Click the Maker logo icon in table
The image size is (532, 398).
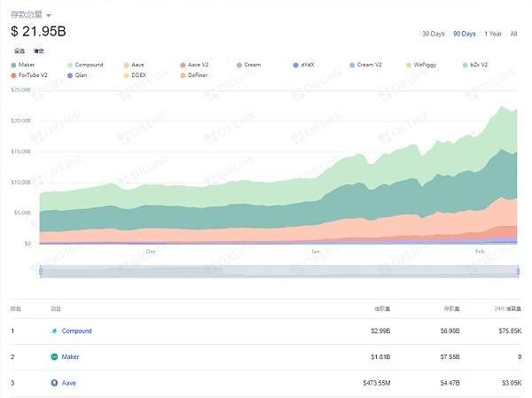click(x=55, y=357)
